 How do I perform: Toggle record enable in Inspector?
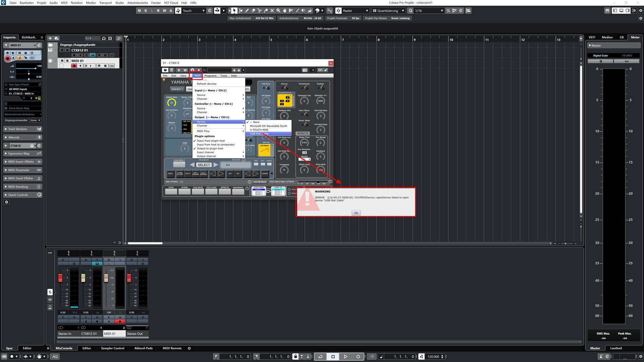coord(7,58)
